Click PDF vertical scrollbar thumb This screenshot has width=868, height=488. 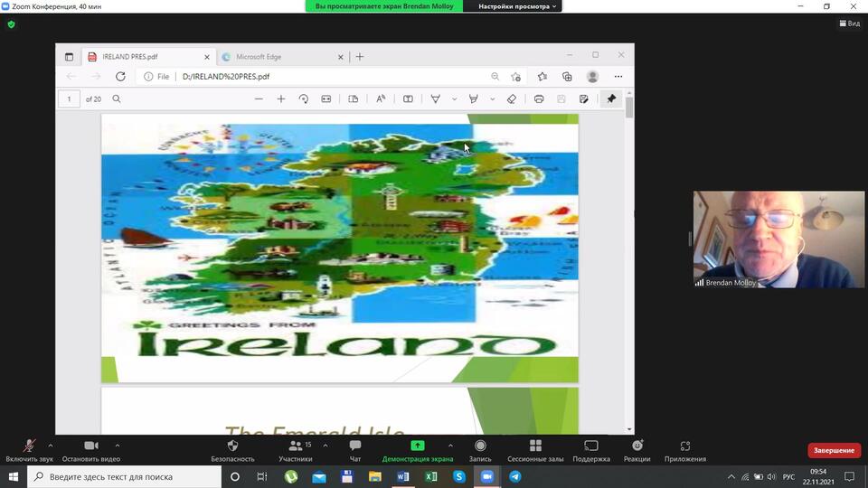(x=629, y=107)
